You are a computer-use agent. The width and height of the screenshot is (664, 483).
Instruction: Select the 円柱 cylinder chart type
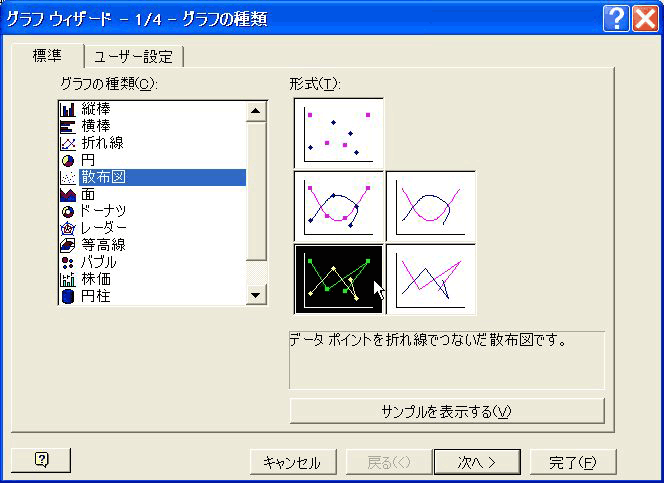point(96,296)
